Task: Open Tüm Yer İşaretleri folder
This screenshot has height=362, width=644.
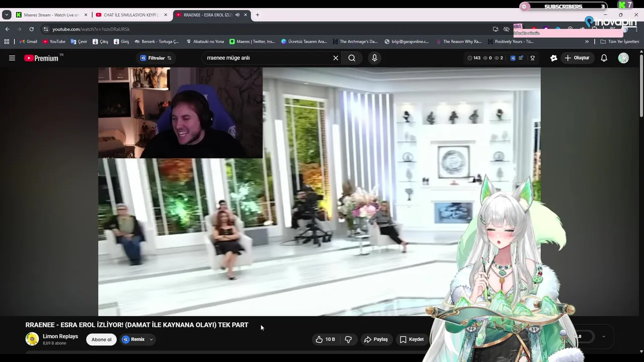Action: 619,42
